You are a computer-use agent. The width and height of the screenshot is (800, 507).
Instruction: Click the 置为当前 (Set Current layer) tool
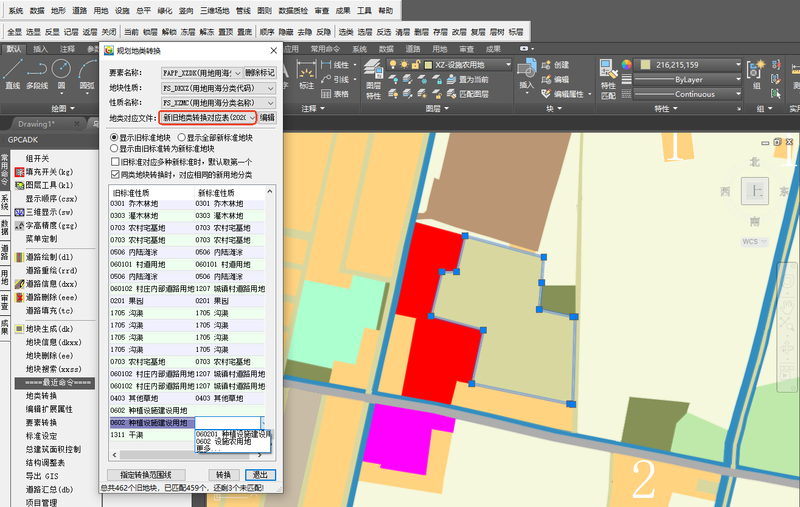coord(467,79)
